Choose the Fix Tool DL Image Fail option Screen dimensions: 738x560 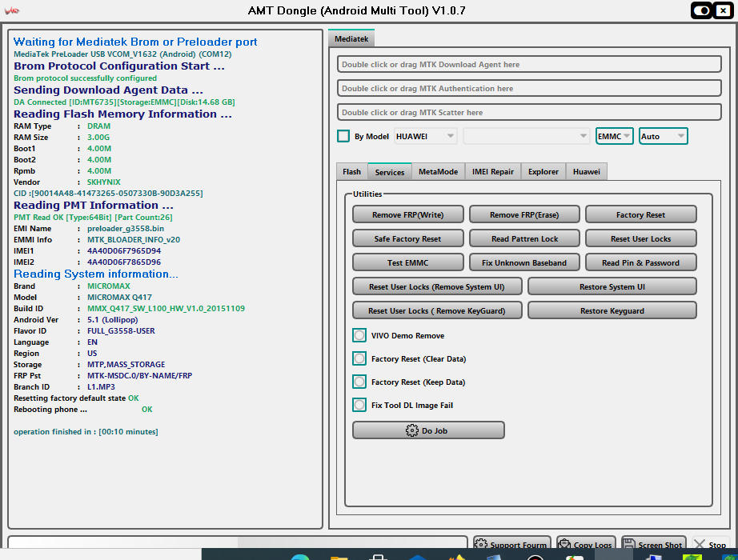359,406
